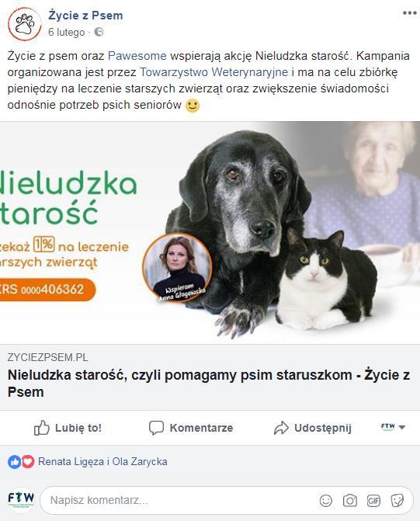Click the Życie z Psem paw profile picture
This screenshot has width=420, height=521.
[25, 24]
